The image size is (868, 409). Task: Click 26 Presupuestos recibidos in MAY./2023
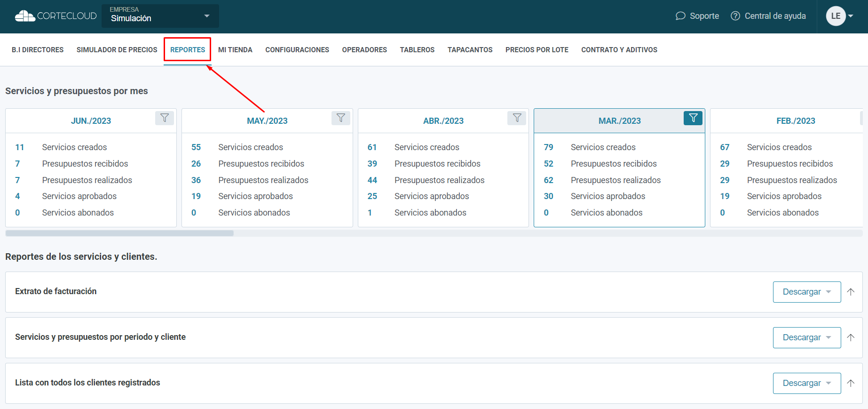pos(248,164)
